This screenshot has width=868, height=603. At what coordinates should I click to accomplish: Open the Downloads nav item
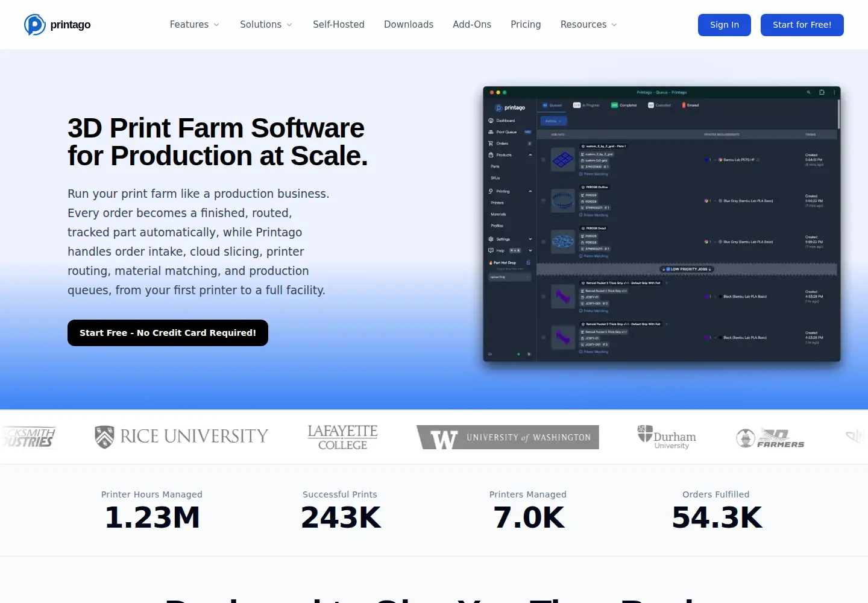tap(409, 25)
